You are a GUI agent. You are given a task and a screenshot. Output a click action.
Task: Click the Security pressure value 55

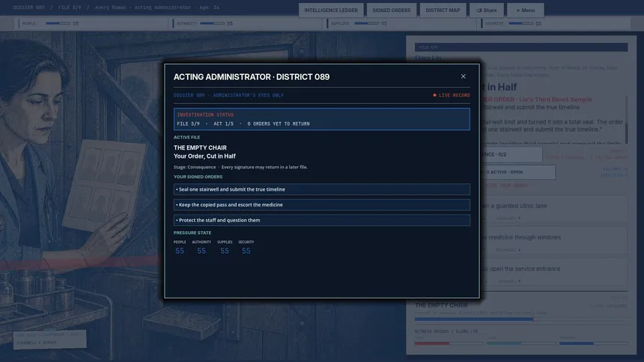(x=246, y=251)
